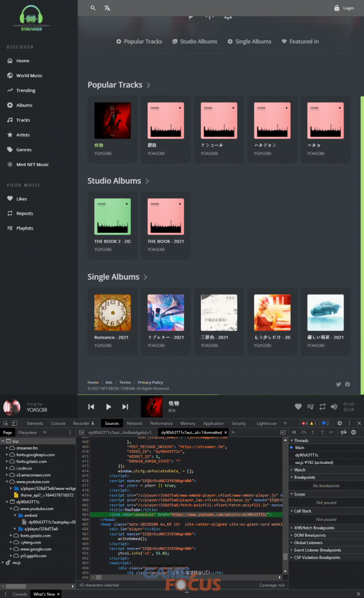Click the Facebook icon in footer
This screenshot has width=364, height=598.
click(x=347, y=385)
